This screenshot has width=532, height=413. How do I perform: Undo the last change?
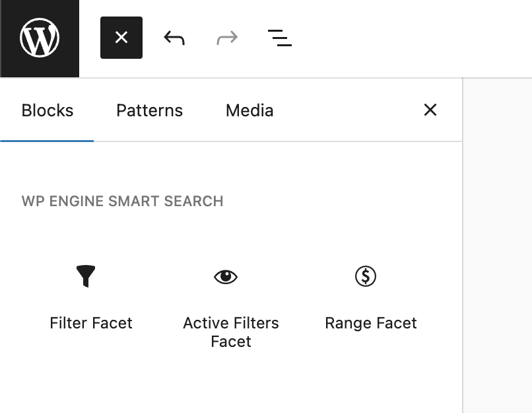pyautogui.click(x=174, y=38)
